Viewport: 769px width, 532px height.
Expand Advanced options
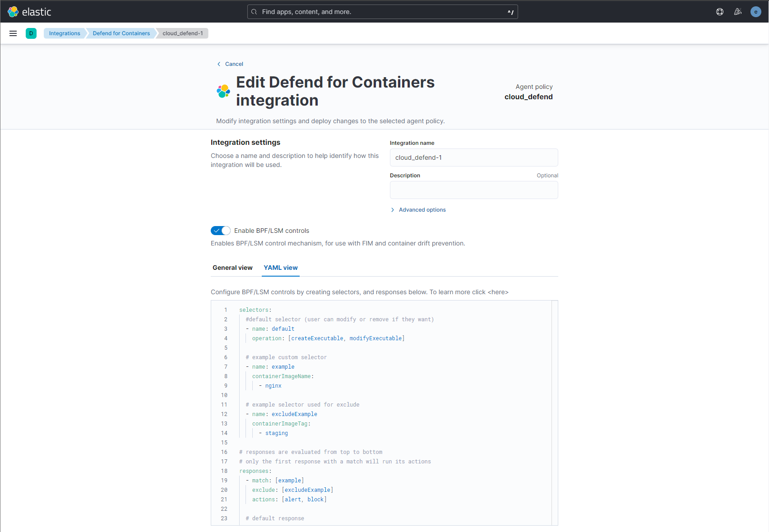(x=422, y=209)
